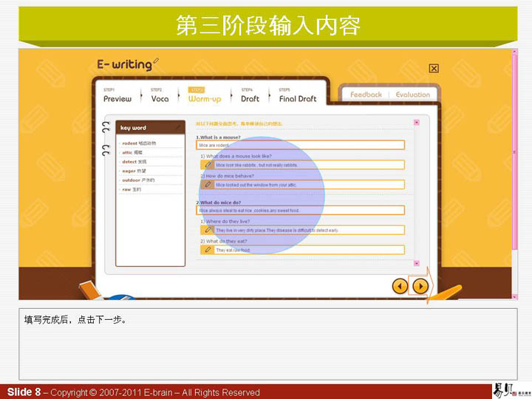This screenshot has width=532, height=399.
Task: Click pencil icon beside 'Mice looked out the window'
Action: tap(208, 185)
